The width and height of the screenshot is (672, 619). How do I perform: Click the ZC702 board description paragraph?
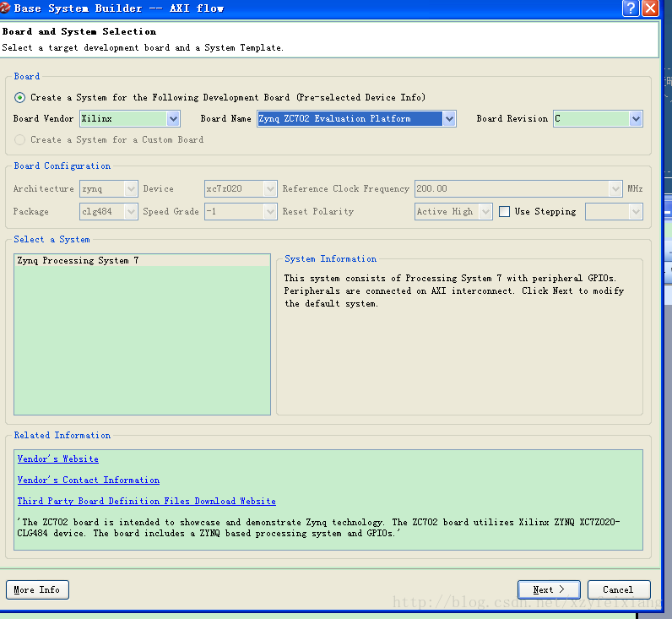tap(318, 528)
